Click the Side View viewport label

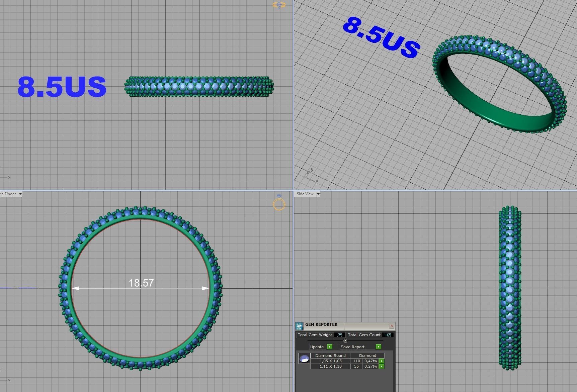(305, 194)
